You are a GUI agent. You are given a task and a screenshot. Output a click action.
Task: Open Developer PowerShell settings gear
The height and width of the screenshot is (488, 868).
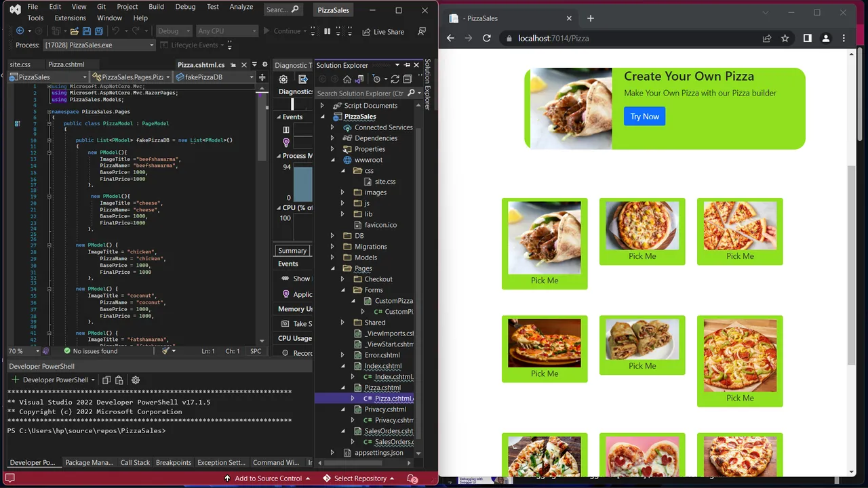[135, 380]
